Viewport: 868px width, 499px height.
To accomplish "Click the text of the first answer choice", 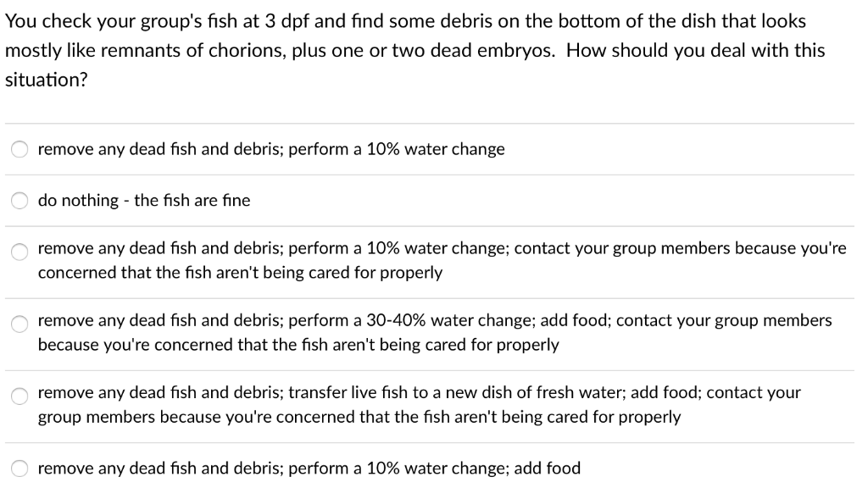I will (x=270, y=149).
